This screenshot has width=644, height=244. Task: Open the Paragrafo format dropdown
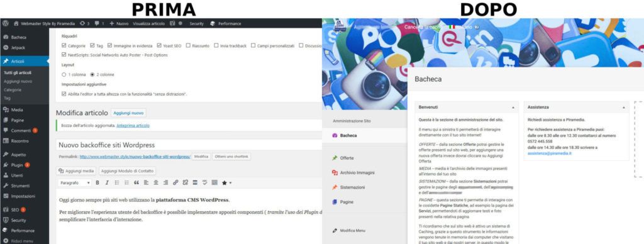click(x=74, y=182)
